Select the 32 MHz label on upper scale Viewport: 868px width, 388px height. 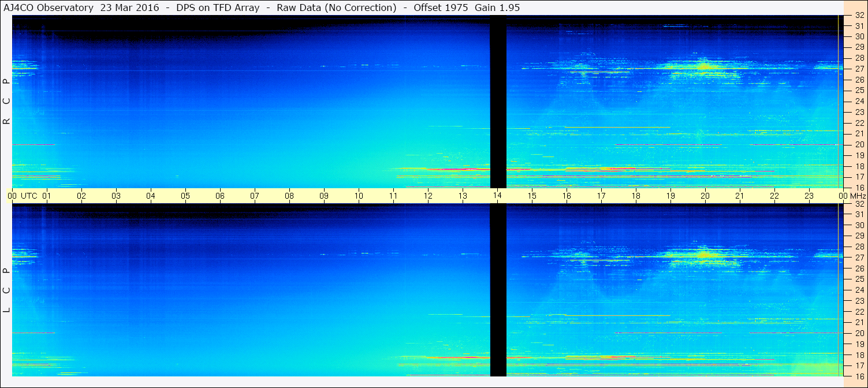tap(859, 16)
